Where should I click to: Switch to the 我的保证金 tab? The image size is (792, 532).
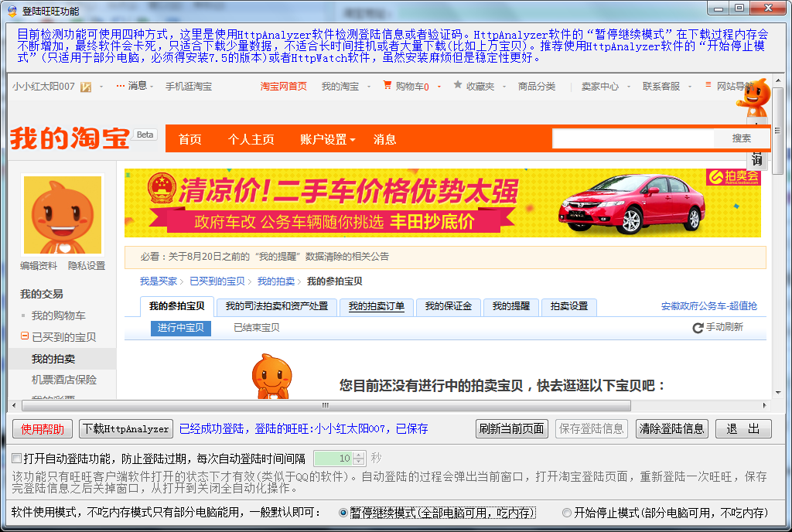(448, 306)
